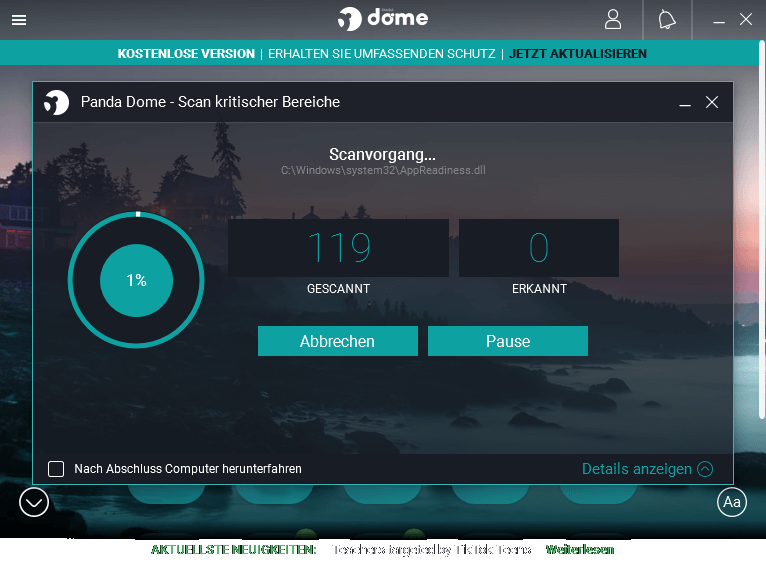Open the Weiterlesen news link
Screen dimensions: 766x564
point(579,550)
